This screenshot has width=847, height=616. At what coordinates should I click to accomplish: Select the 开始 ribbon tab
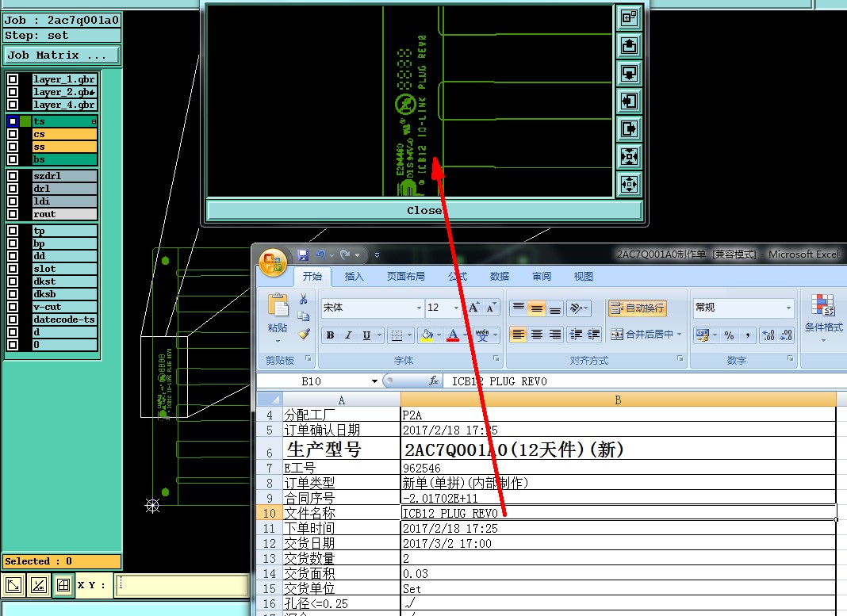point(312,277)
